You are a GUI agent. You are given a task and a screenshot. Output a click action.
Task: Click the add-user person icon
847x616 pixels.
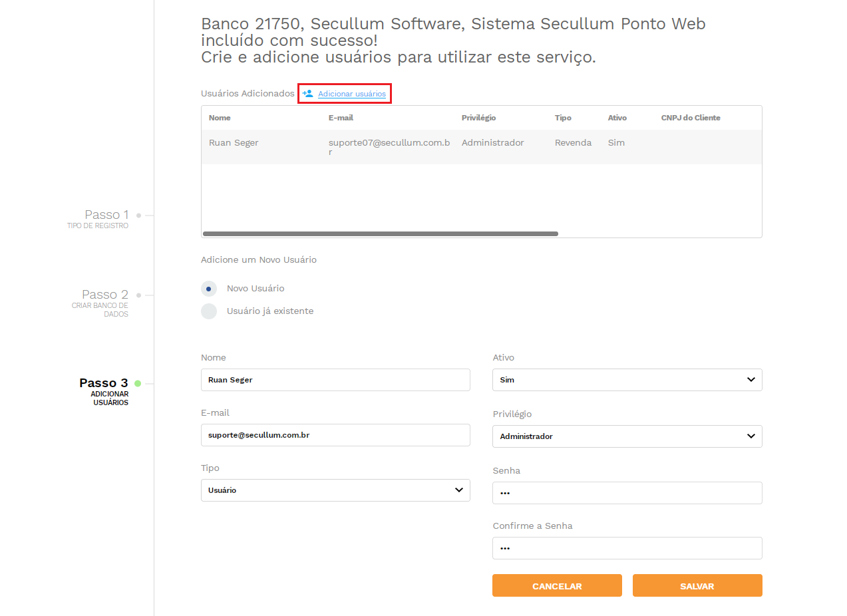(307, 94)
